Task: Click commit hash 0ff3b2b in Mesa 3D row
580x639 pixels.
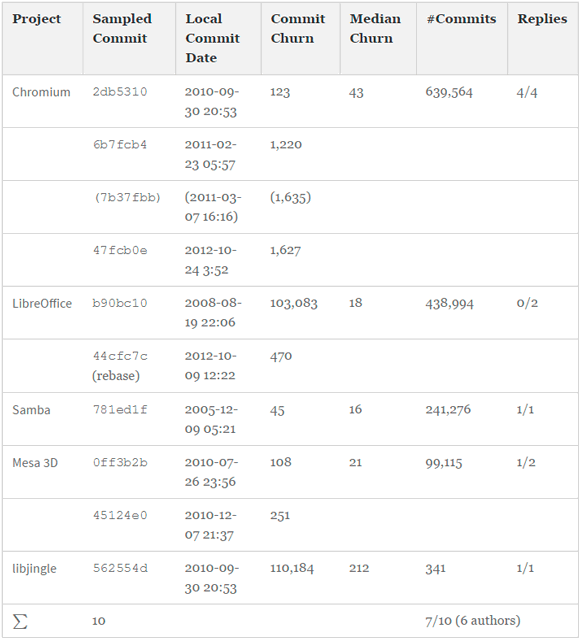Action: click(x=120, y=463)
